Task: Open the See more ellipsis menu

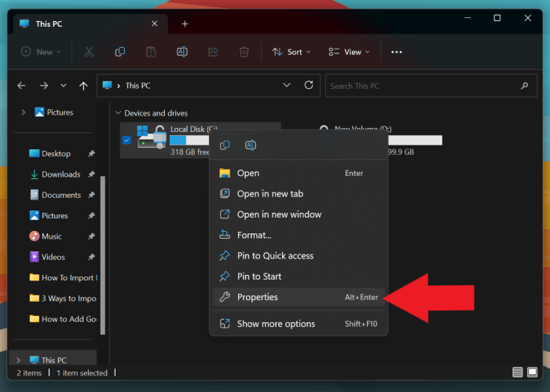Action: click(x=396, y=52)
